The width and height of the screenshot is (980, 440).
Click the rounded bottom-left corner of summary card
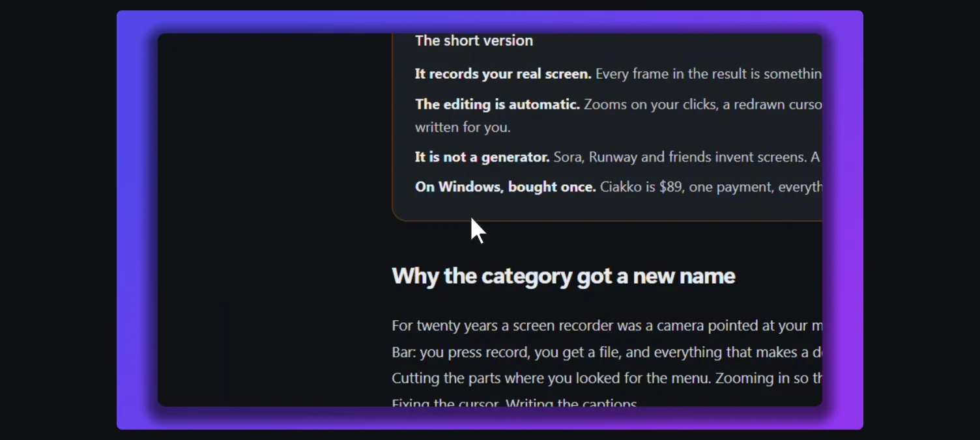(399, 213)
